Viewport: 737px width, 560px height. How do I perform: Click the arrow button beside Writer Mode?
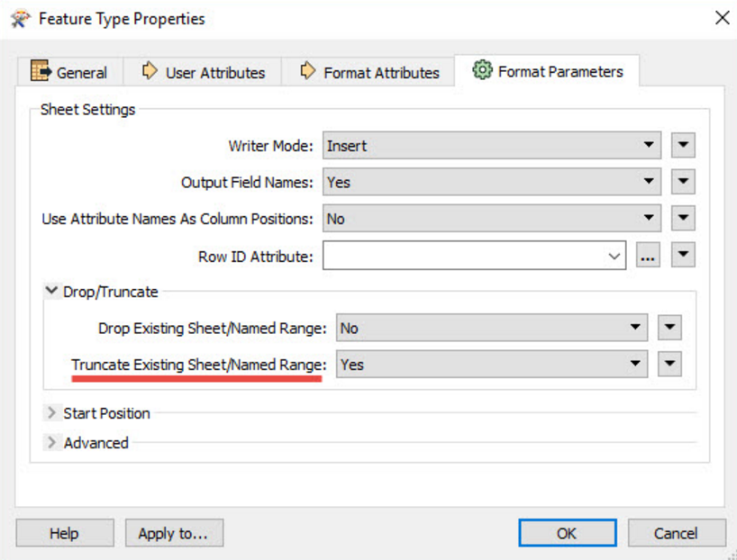tap(683, 146)
